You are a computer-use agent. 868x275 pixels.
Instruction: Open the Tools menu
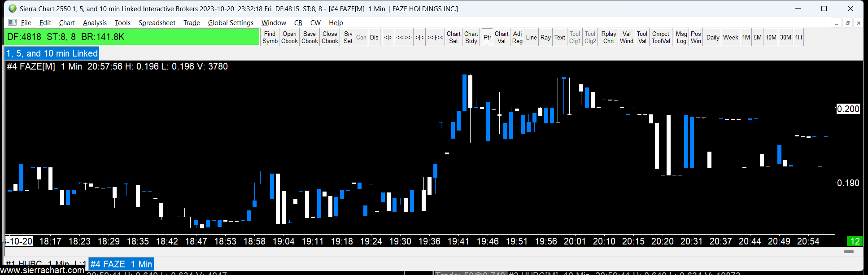122,22
